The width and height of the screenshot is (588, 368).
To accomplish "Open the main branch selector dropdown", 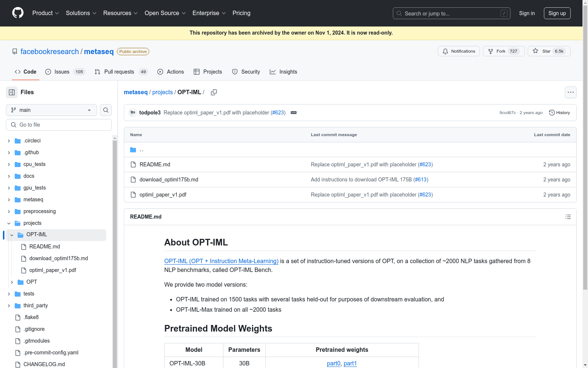I will (x=51, y=110).
